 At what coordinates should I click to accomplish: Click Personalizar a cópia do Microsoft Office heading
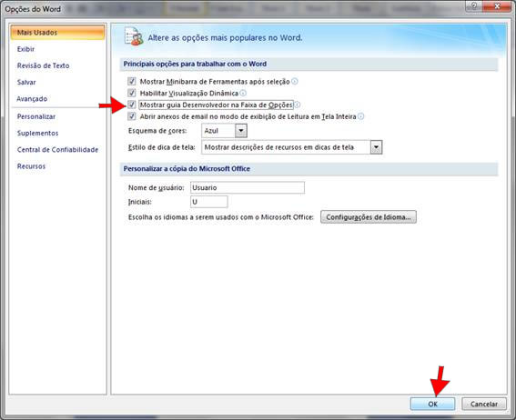pyautogui.click(x=187, y=168)
